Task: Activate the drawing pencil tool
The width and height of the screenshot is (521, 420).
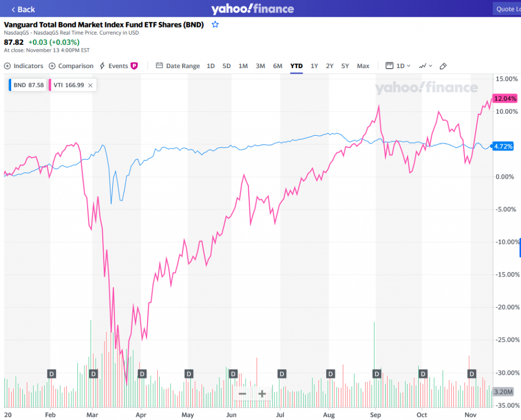Action: [x=443, y=66]
